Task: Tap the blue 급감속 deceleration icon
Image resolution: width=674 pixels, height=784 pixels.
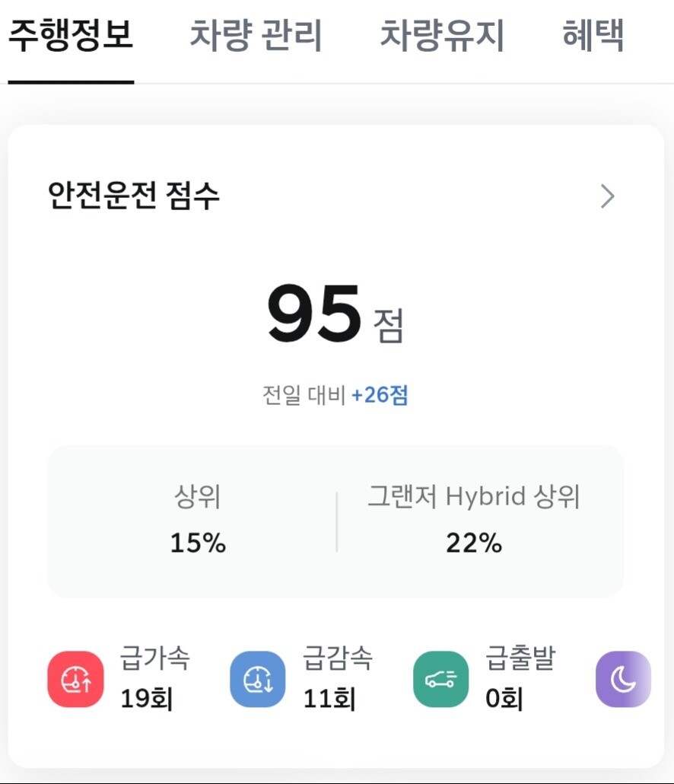Action: (258, 679)
